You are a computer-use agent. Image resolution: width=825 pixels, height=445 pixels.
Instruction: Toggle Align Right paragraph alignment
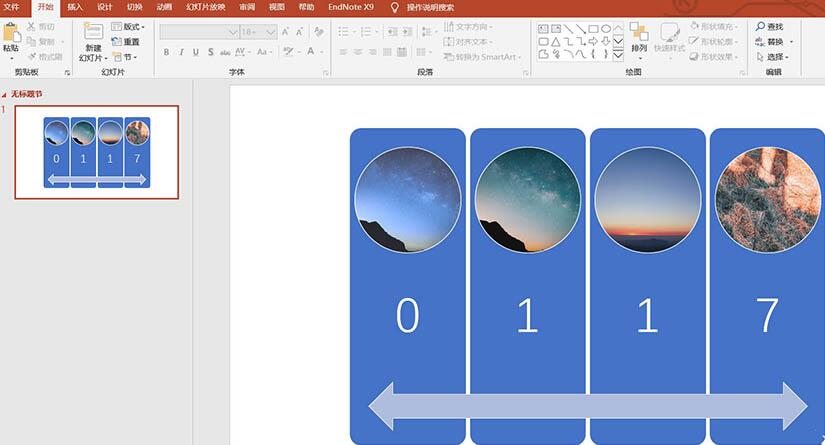(373, 52)
